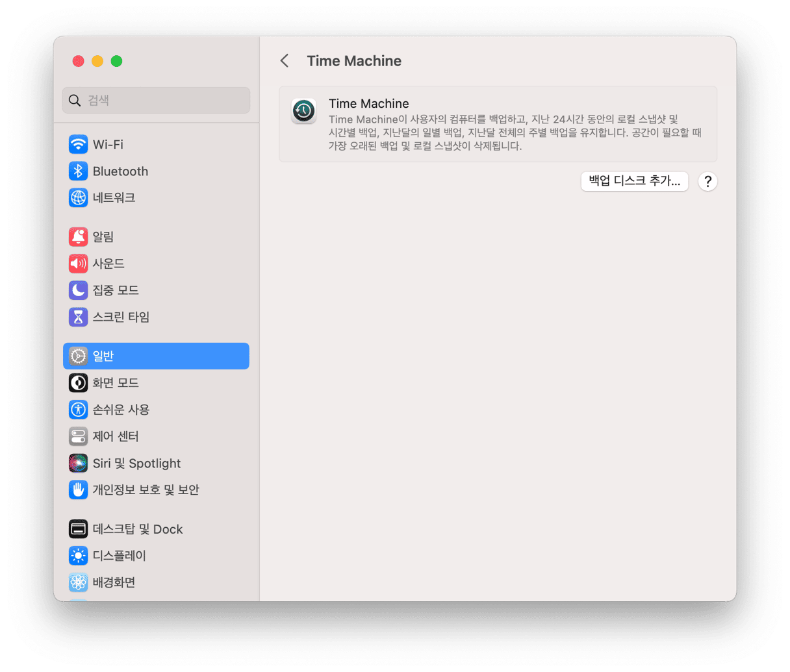
Task: Select the 네트워크 globe icon
Action: click(78, 197)
